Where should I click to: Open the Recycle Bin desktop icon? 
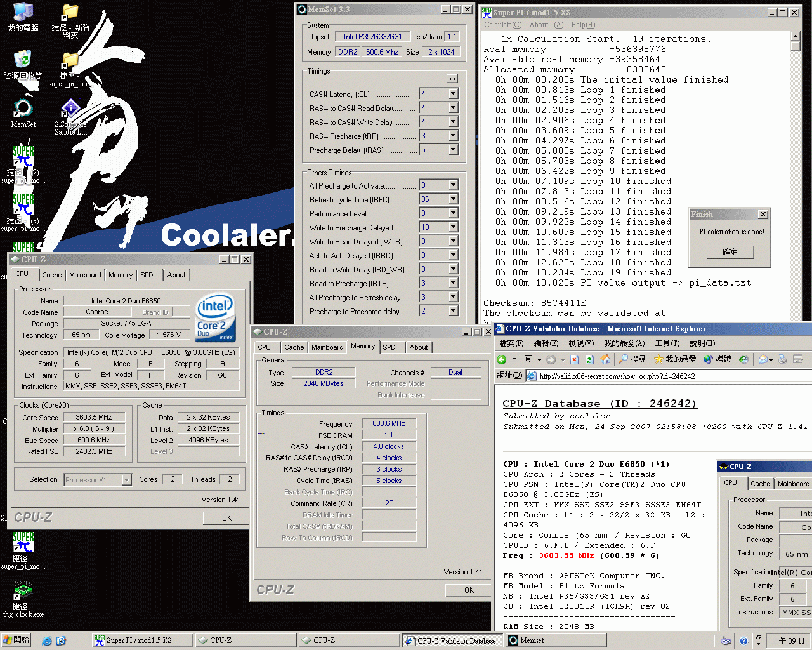tap(23, 65)
